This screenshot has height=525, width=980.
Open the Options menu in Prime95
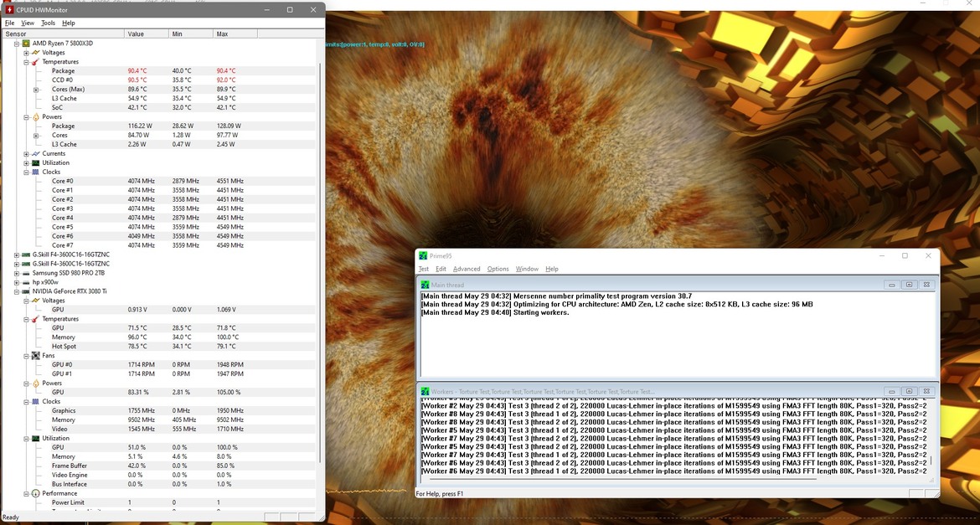click(x=498, y=269)
